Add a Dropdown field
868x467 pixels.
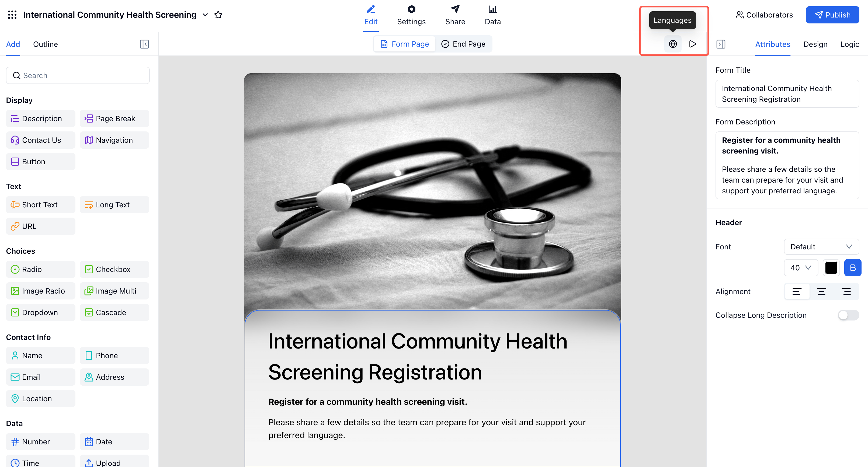click(40, 313)
